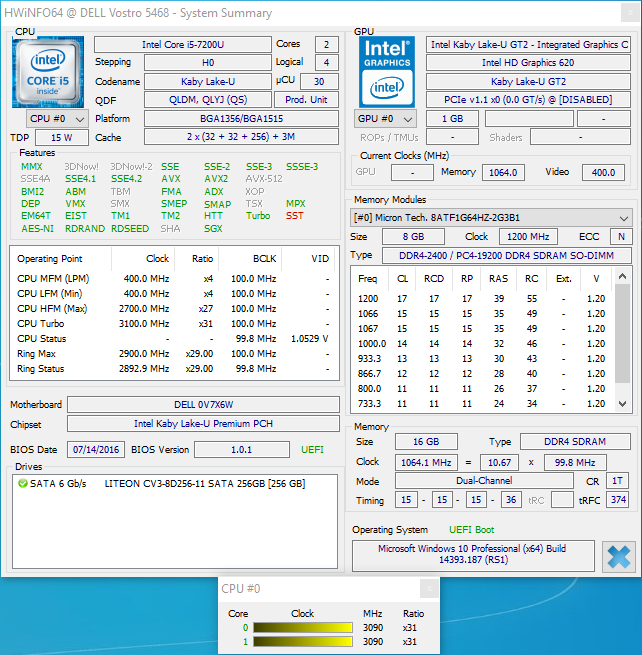Screen dimensions: 642x655
Task: Click the Chipset Kaby Lake-U Premium PCH field
Action: pyautogui.click(x=203, y=424)
